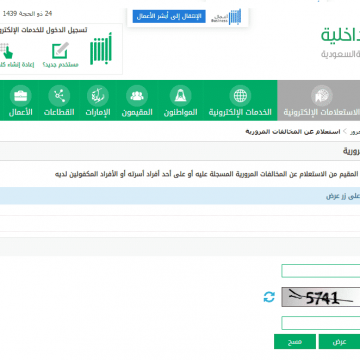Click the captcha refresh arrows icon
The image size is (360, 360).
pyautogui.click(x=269, y=297)
